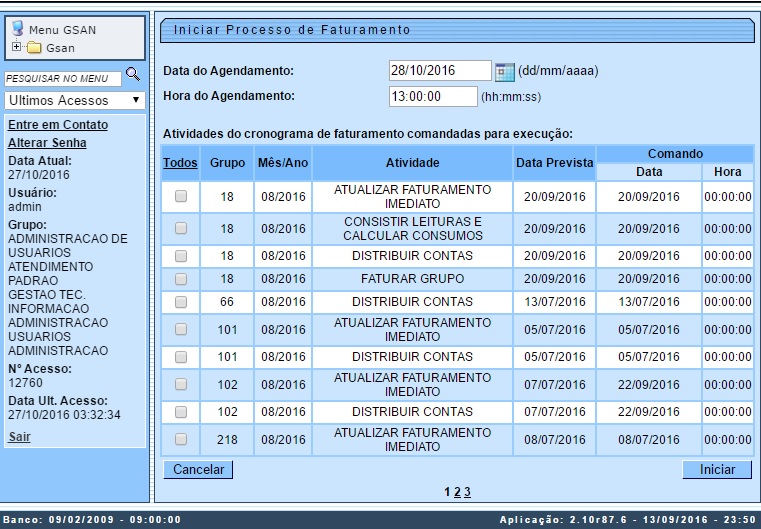Check the FATURAR GRUPO row checkbox

181,279
